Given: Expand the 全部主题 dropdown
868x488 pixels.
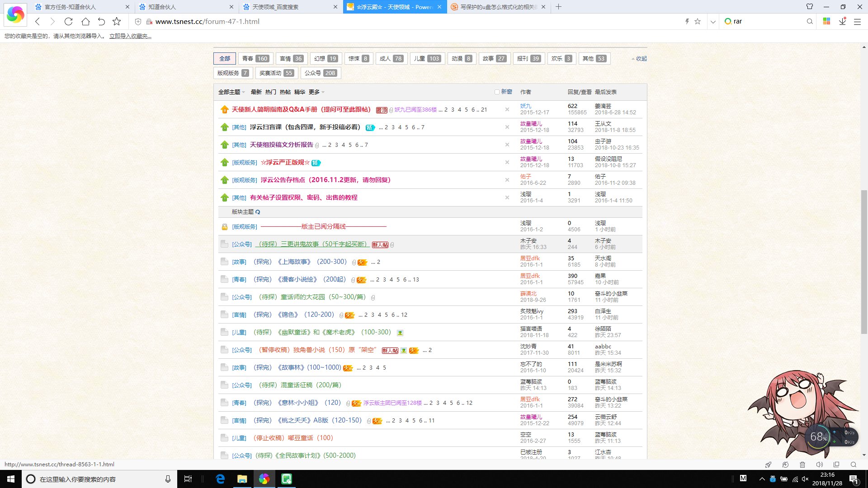Looking at the screenshot, I should tap(231, 92).
